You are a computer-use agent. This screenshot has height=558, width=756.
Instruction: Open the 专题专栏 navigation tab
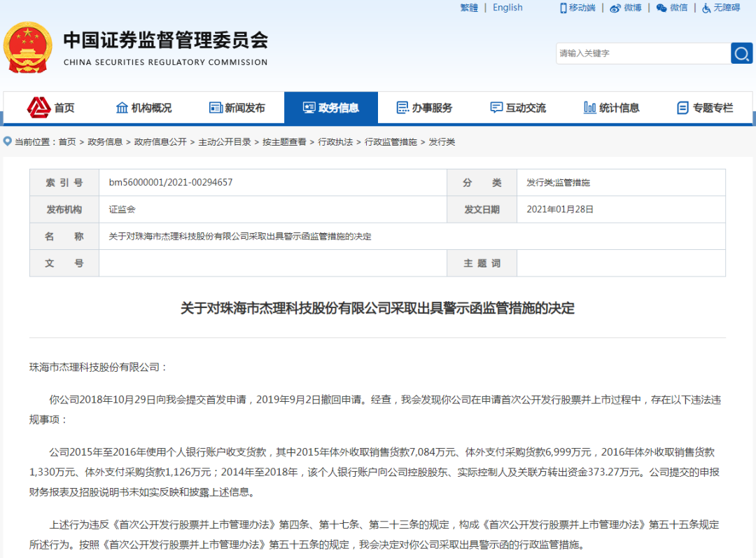[706, 108]
